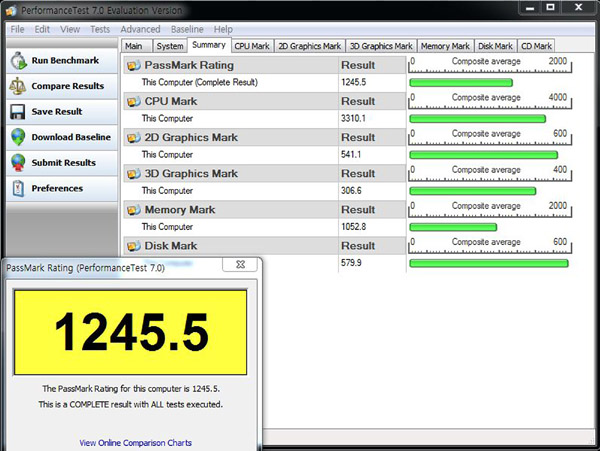
Task: Click the icon beside the Memory Mark heading
Action: pos(133,209)
